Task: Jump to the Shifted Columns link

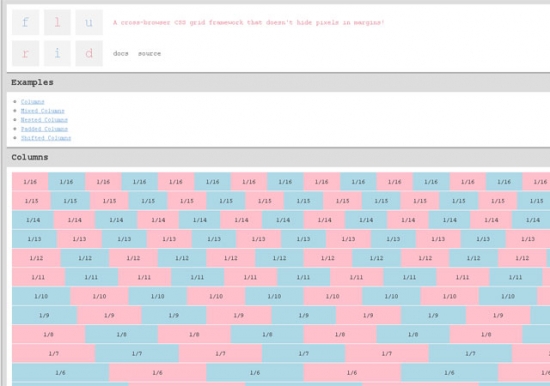Action: (x=46, y=138)
